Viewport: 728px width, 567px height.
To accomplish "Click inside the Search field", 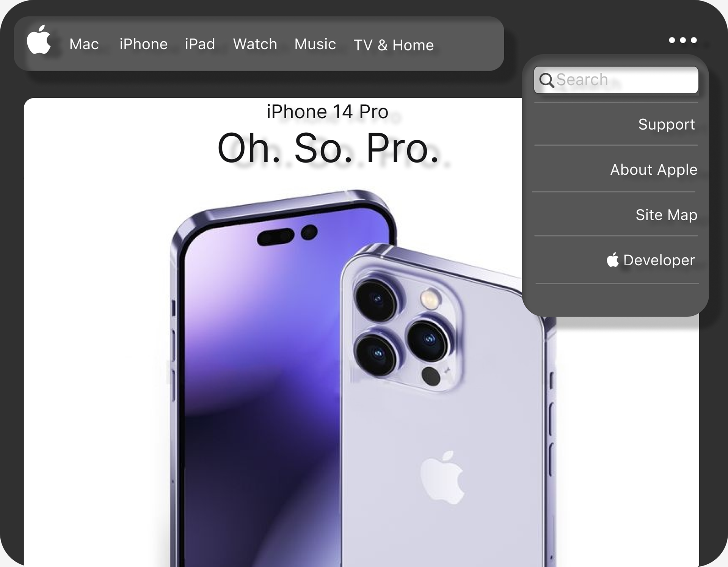I will (616, 80).
